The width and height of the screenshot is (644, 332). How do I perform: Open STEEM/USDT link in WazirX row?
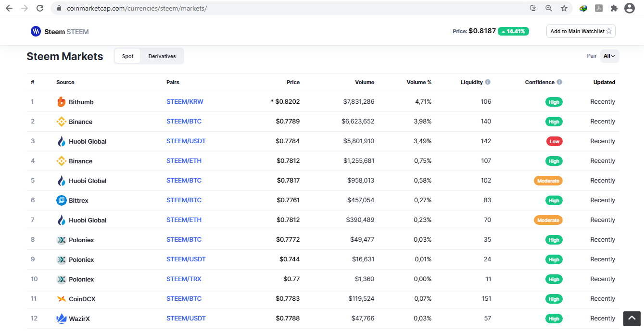(186, 319)
